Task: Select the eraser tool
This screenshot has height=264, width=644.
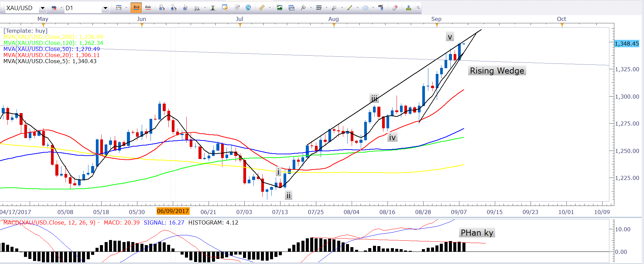Action: [395, 8]
